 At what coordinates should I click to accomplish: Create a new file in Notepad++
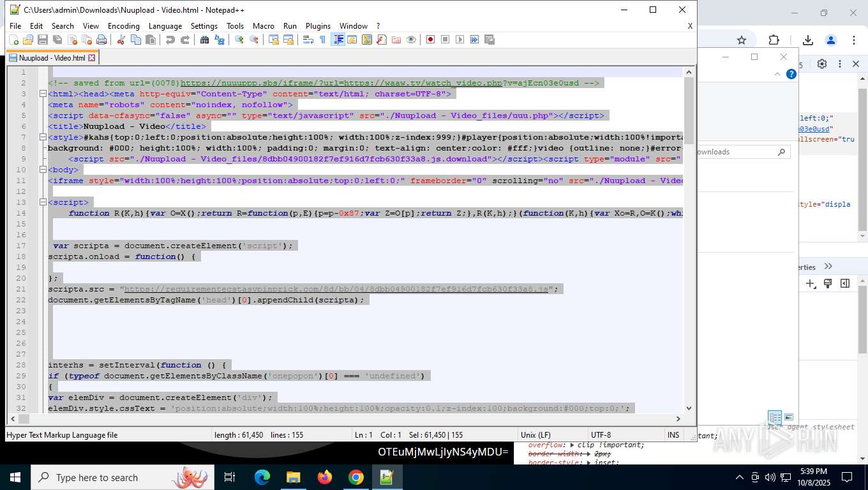(x=13, y=40)
